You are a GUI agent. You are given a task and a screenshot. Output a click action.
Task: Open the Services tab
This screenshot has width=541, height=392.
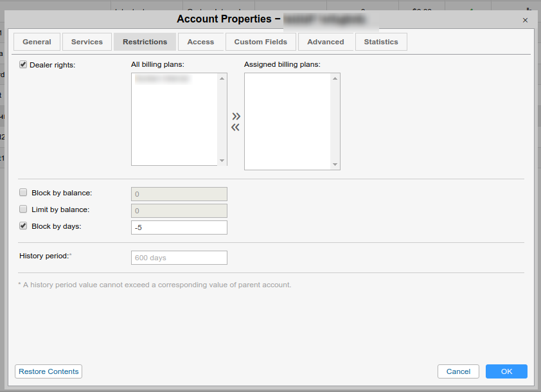point(87,42)
